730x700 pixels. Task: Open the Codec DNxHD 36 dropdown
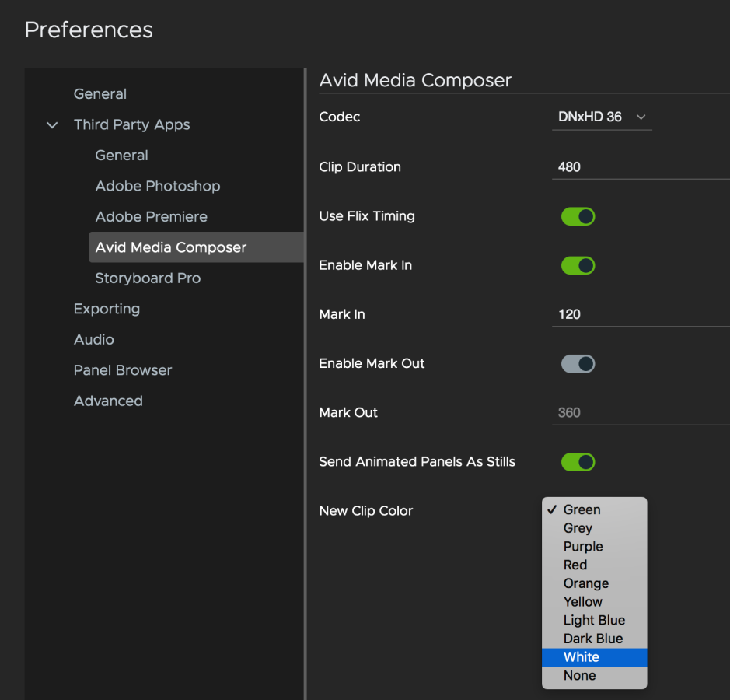(x=601, y=117)
